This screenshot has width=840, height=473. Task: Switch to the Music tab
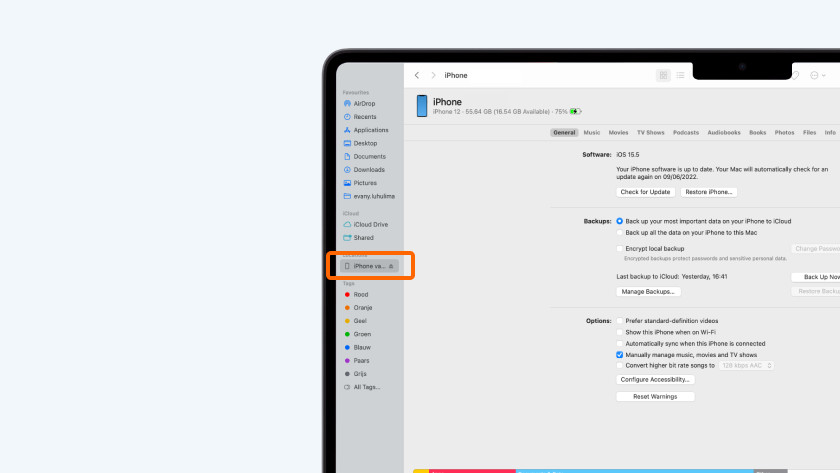(x=591, y=132)
